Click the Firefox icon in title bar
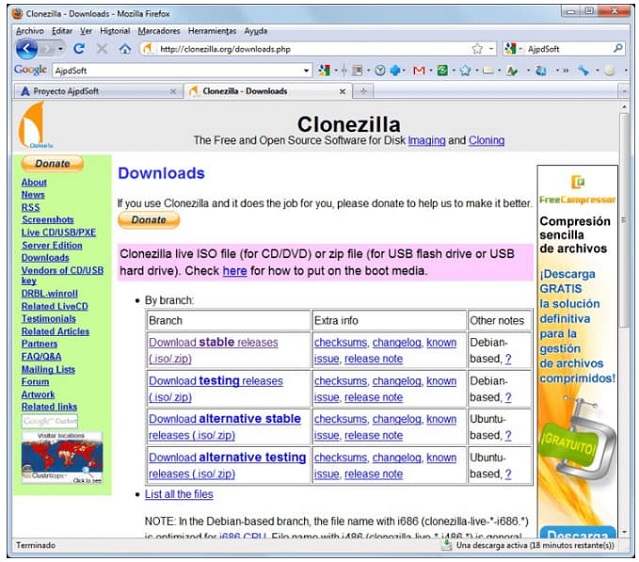639x562 pixels. click(x=17, y=14)
